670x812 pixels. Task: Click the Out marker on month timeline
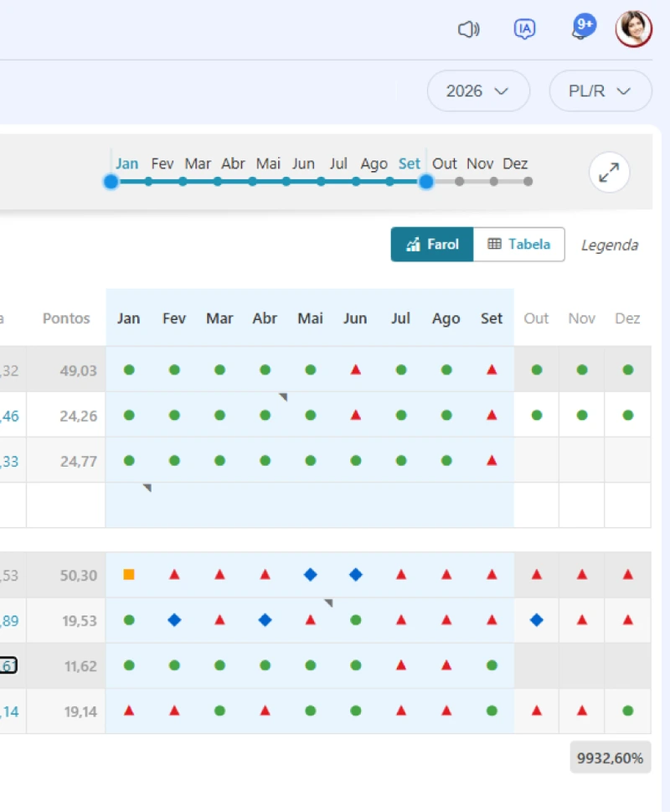[460, 181]
